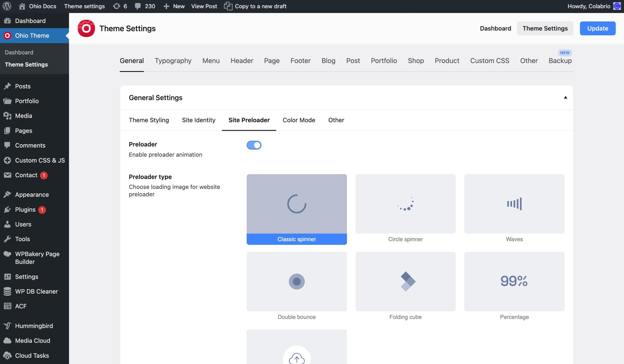Screen dimensions: 624x364
Task: Click the Custom CSS & JS plus icon
Action: [x=7, y=160]
